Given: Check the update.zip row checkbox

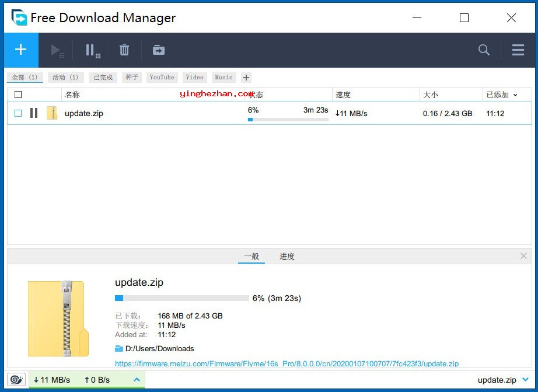Looking at the screenshot, I should [18, 113].
